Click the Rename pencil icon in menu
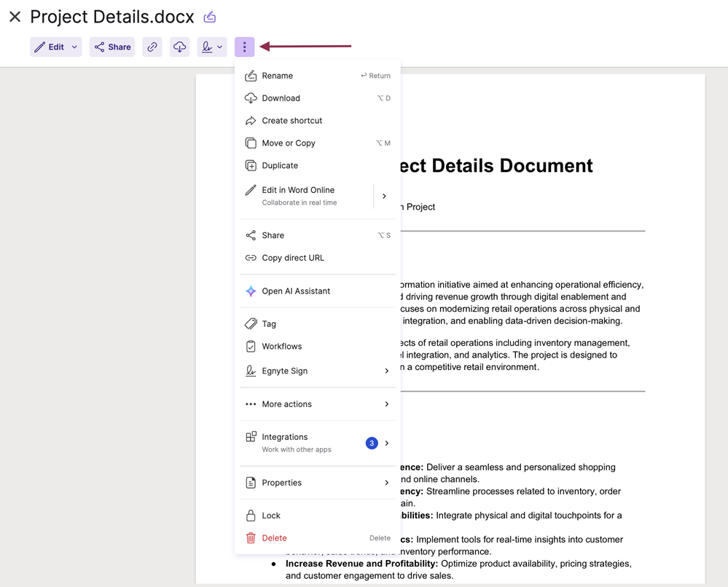 tap(251, 76)
